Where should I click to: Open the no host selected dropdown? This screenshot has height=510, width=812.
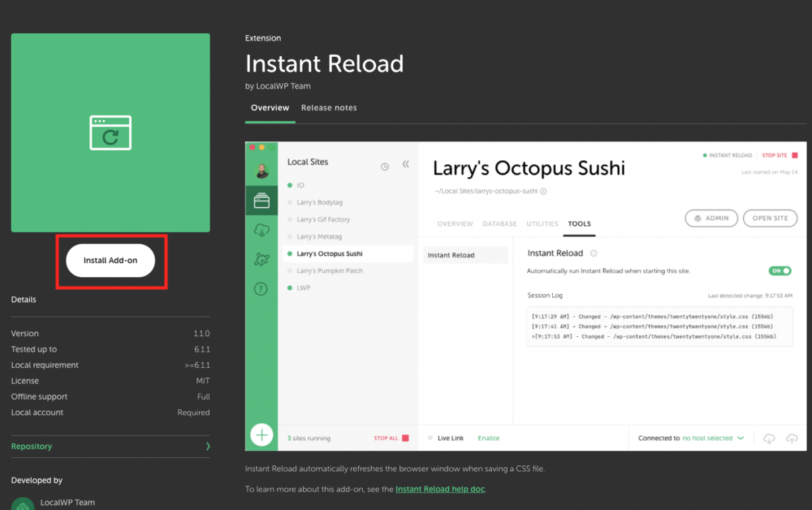pos(713,438)
